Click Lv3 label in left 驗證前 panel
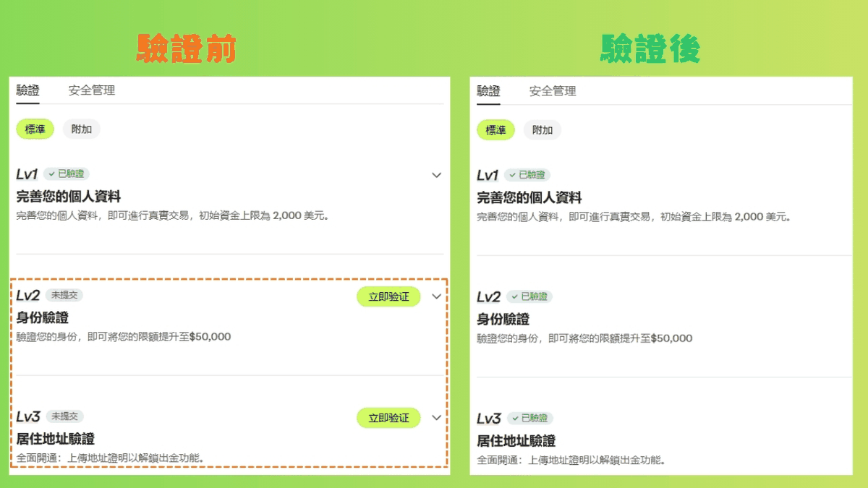868x488 pixels. click(28, 417)
